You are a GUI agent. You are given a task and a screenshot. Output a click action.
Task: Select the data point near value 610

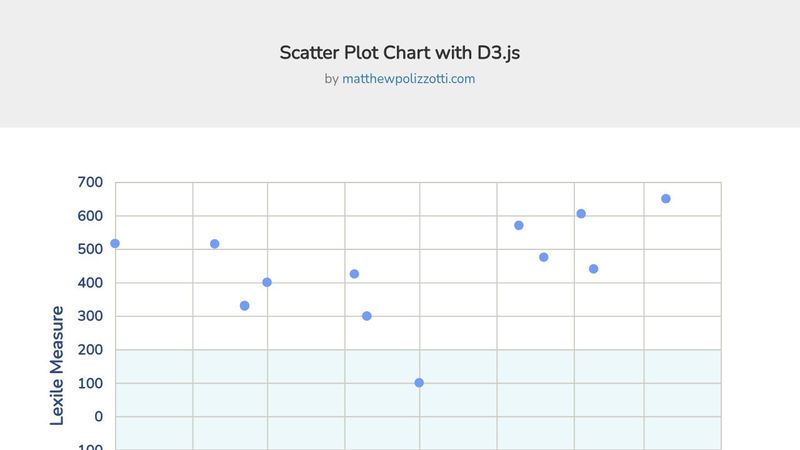(x=581, y=214)
